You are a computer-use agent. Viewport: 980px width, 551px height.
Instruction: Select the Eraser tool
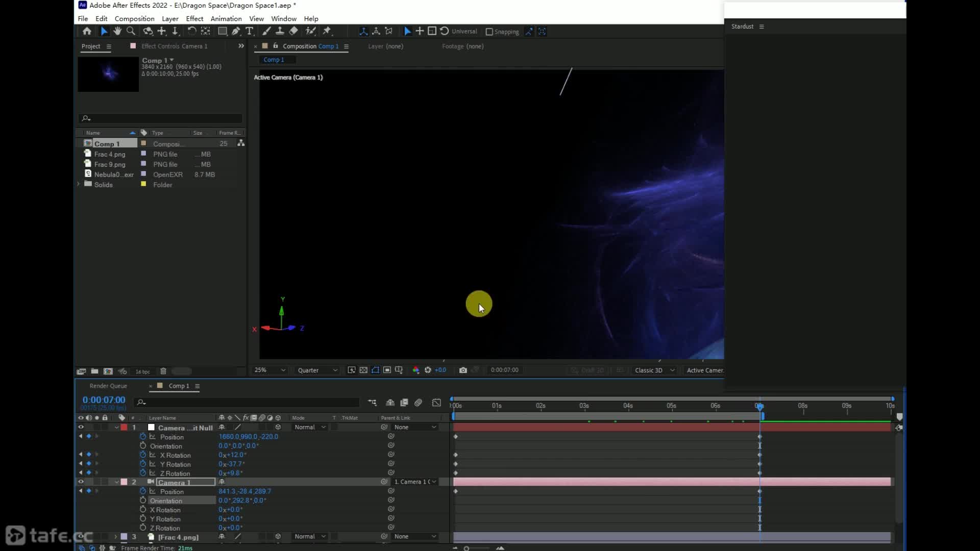(x=293, y=31)
